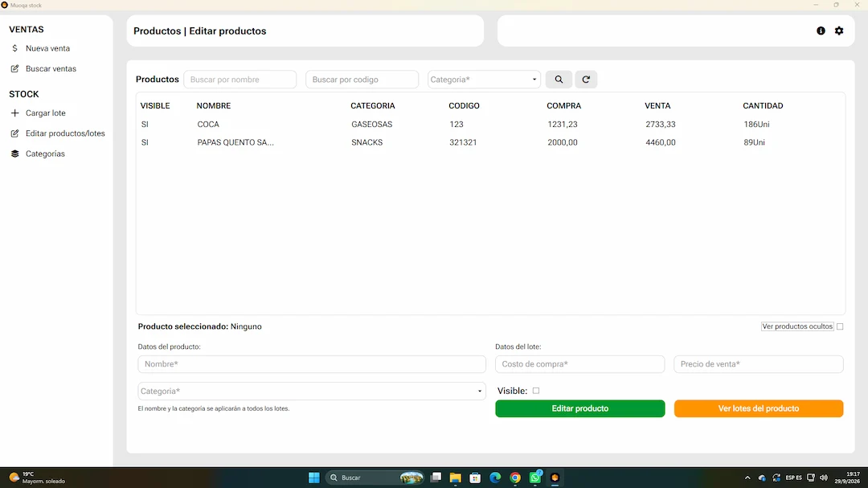Open the OneDrive cloud tray icon
This screenshot has height=488, width=868.
(x=762, y=478)
